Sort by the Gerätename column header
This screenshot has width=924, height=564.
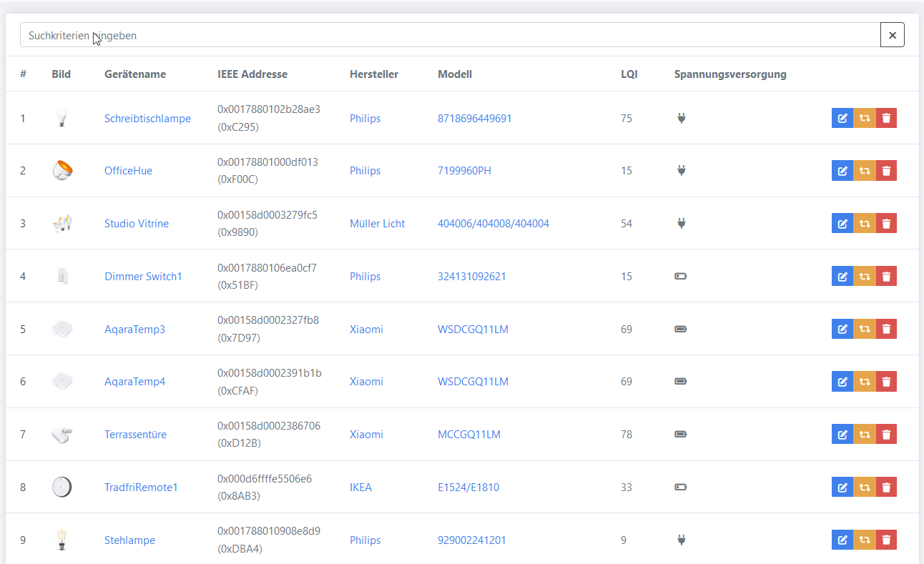click(x=134, y=74)
